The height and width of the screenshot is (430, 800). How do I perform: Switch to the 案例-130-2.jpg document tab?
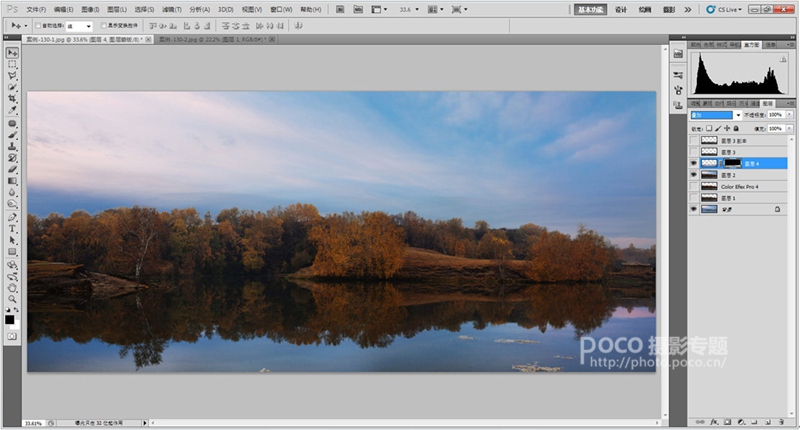pyautogui.click(x=214, y=39)
